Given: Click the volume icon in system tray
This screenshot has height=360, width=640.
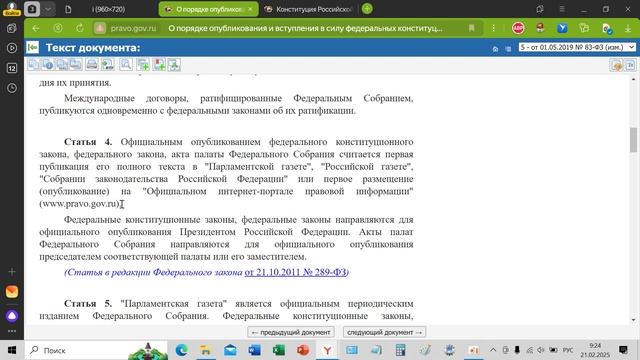Looking at the screenshot, I should 541,350.
